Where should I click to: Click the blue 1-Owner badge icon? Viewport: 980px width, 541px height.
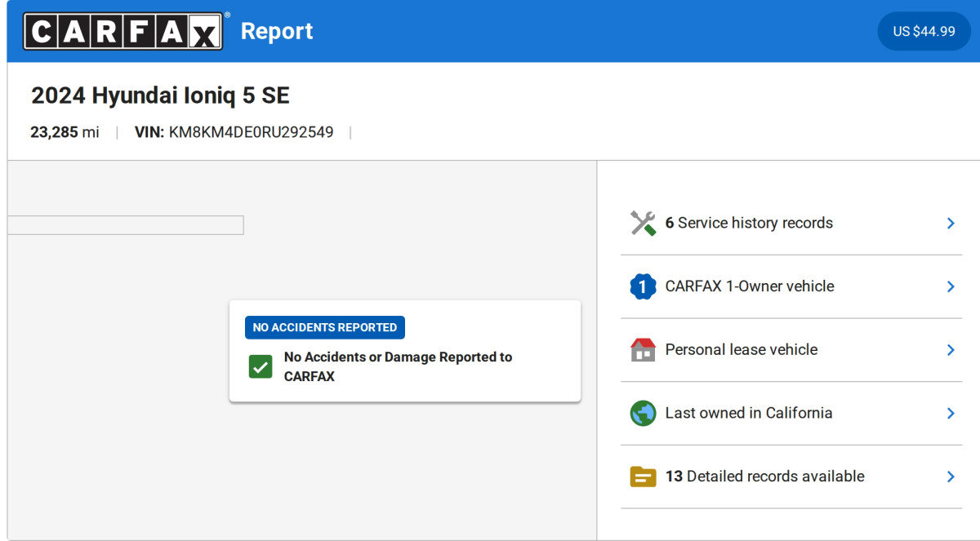[x=643, y=286]
